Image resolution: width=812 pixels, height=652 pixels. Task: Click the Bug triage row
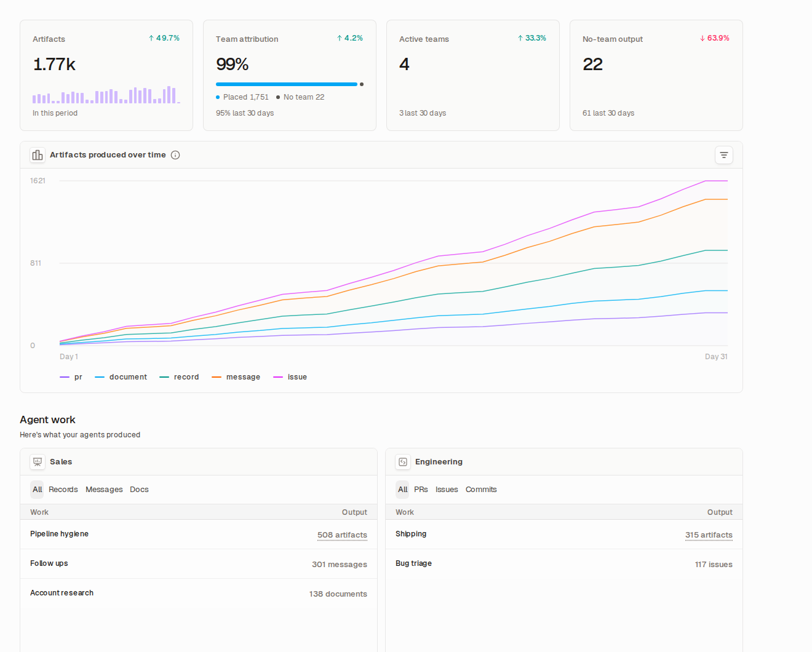pyautogui.click(x=564, y=564)
